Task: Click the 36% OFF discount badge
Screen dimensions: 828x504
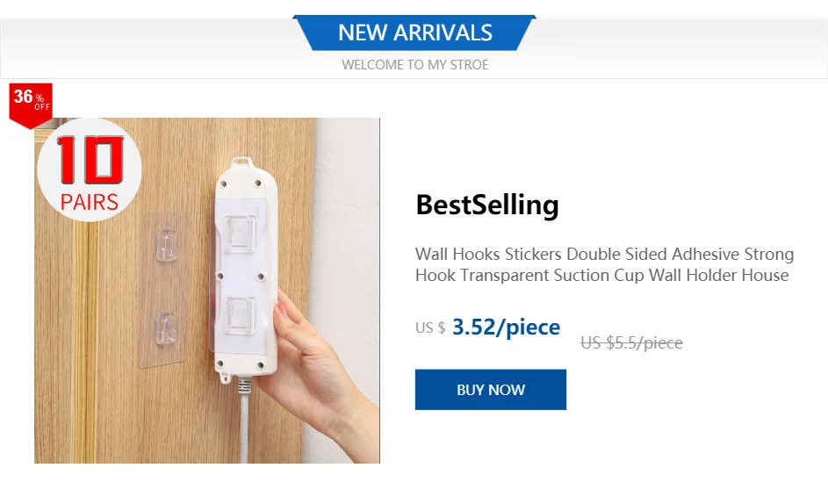Action: [x=31, y=102]
